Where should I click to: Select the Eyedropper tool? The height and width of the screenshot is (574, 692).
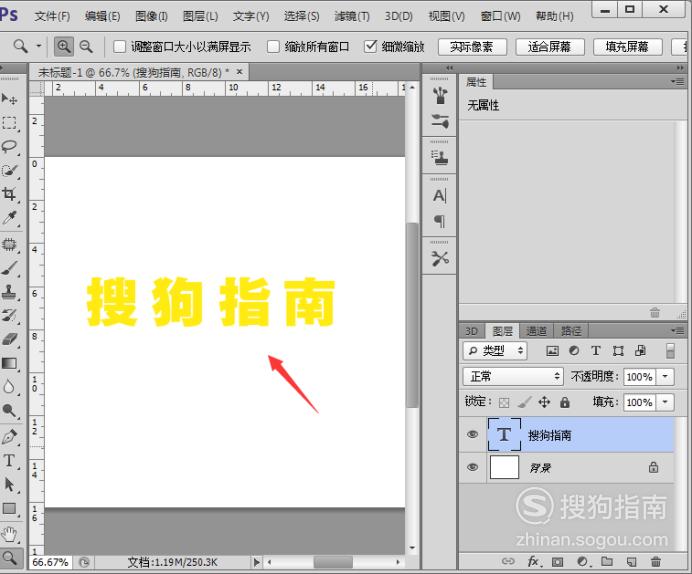[x=9, y=218]
